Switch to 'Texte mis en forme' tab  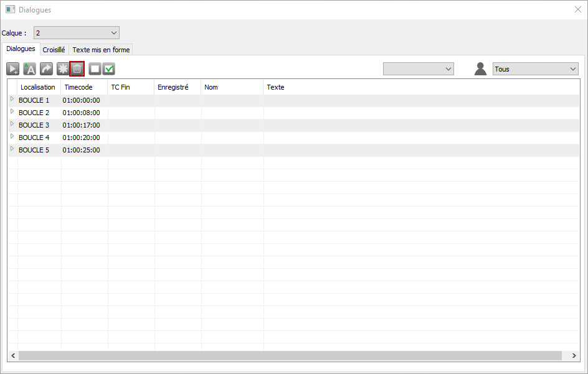coord(101,50)
